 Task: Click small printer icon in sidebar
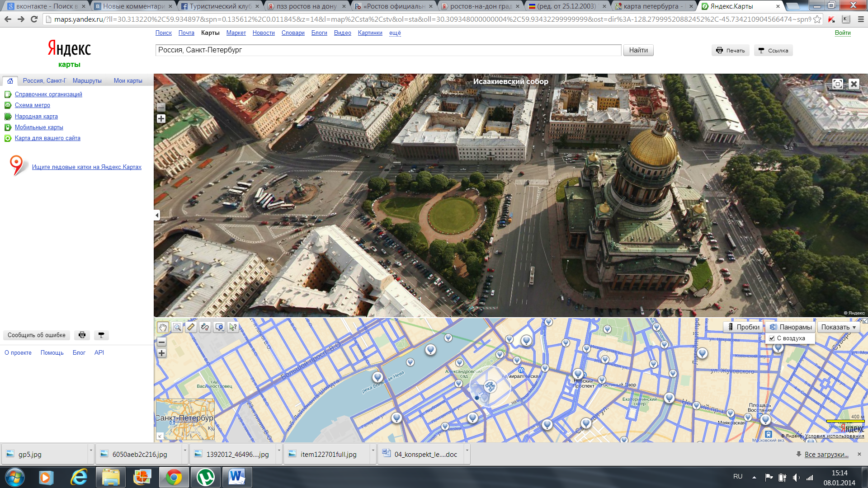[82, 335]
